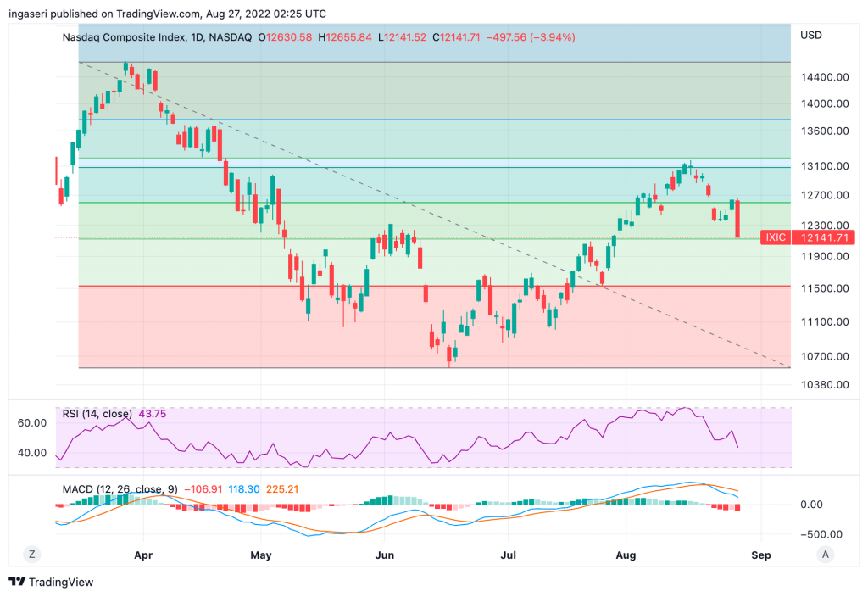The image size is (868, 597).
Task: Click the 11500.00 price axis label
Action: tap(825, 288)
